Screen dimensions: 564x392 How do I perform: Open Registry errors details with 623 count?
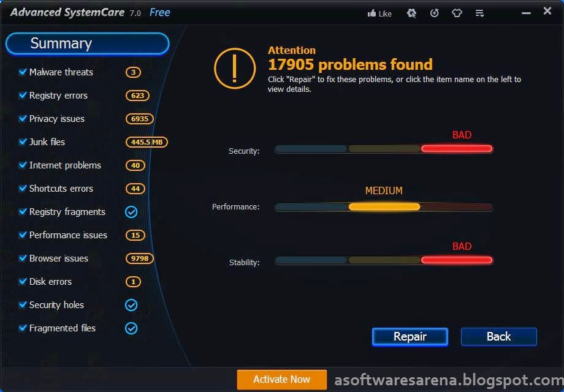[x=58, y=96]
